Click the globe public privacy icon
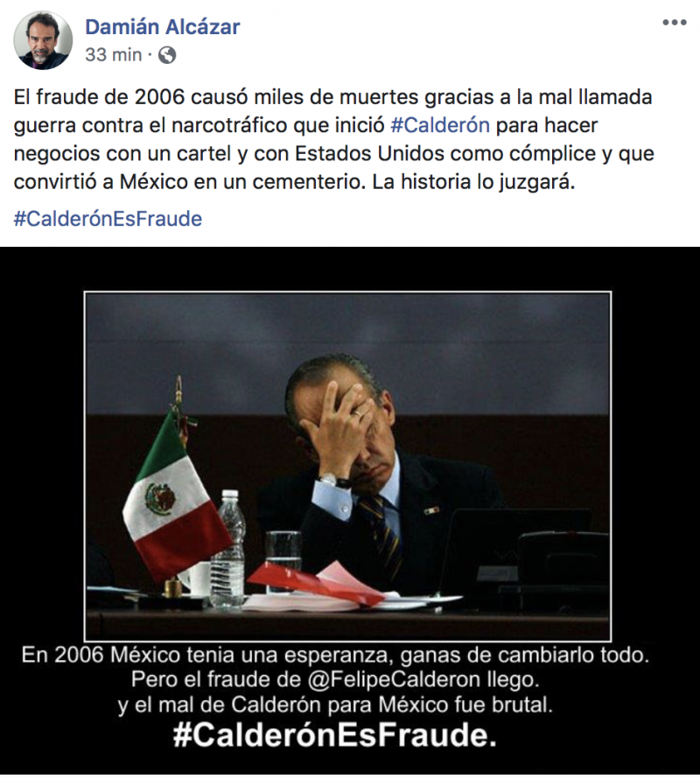 (x=167, y=55)
